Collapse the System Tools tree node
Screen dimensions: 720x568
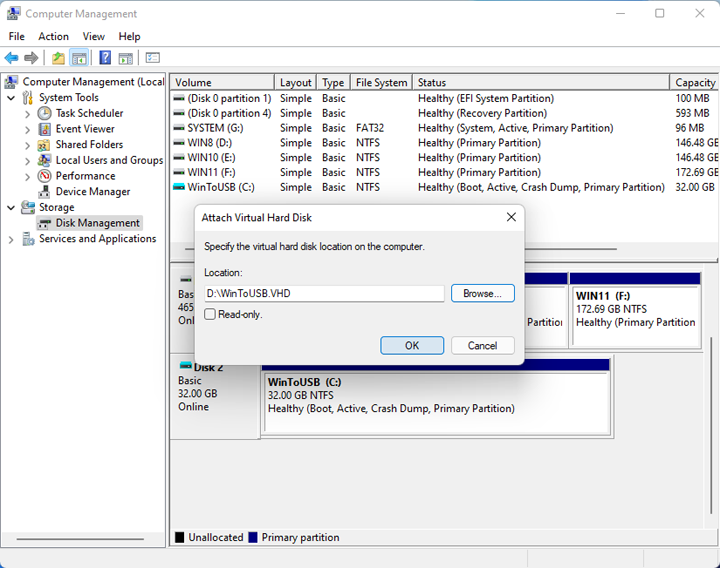[x=11, y=98]
